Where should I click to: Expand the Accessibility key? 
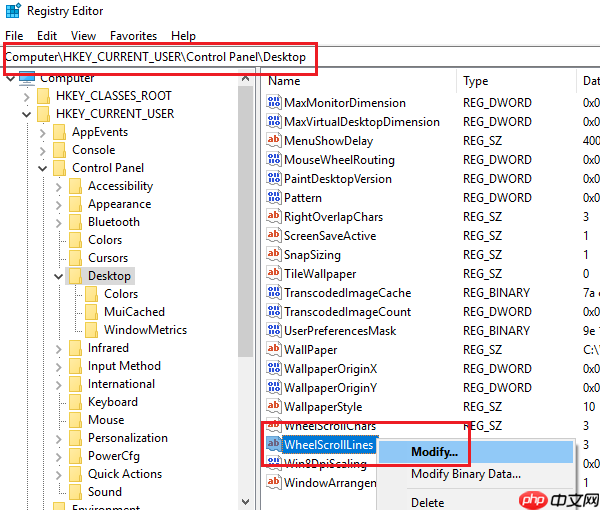[x=59, y=187]
